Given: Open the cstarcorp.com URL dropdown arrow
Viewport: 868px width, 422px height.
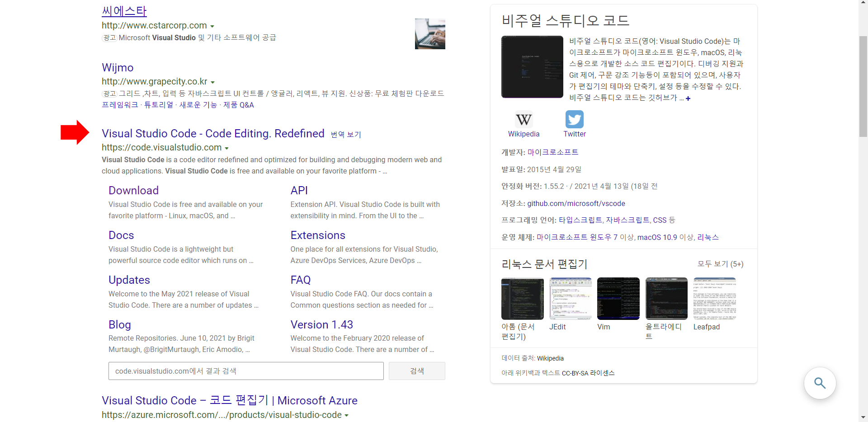Looking at the screenshot, I should [x=212, y=27].
